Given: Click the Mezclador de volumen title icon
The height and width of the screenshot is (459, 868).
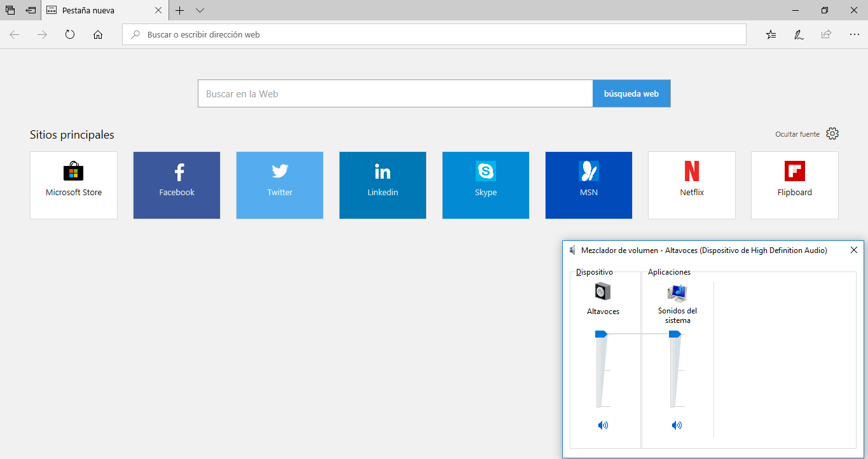Looking at the screenshot, I should point(572,250).
